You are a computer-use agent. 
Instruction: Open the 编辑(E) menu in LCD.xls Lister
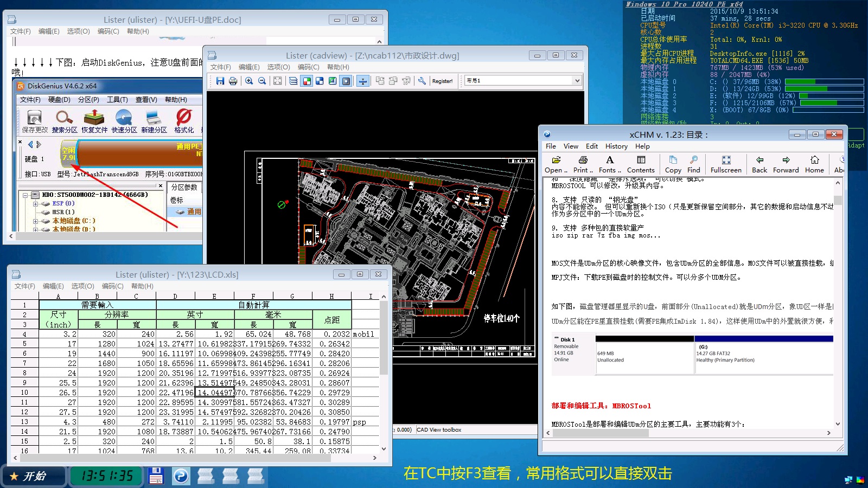pyautogui.click(x=53, y=286)
